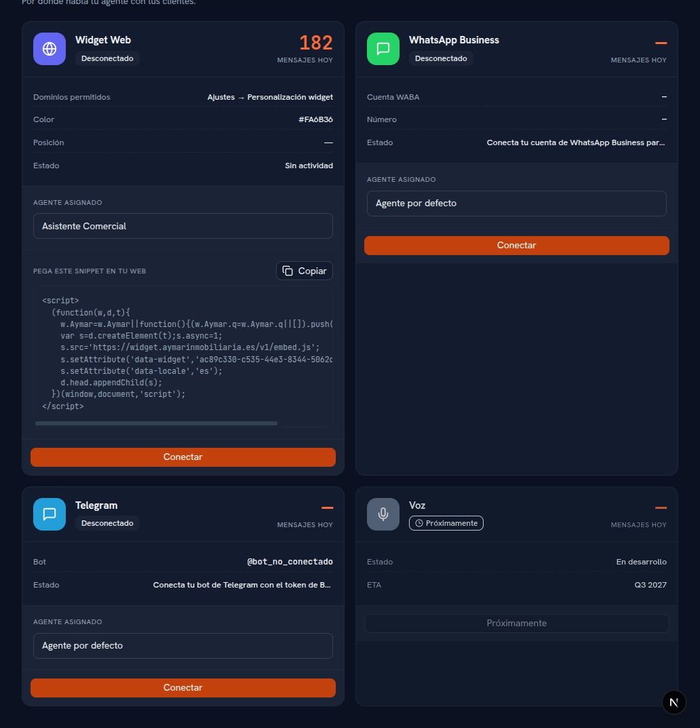
Task: Open Telegram assigned agent dropdown
Action: (x=183, y=646)
